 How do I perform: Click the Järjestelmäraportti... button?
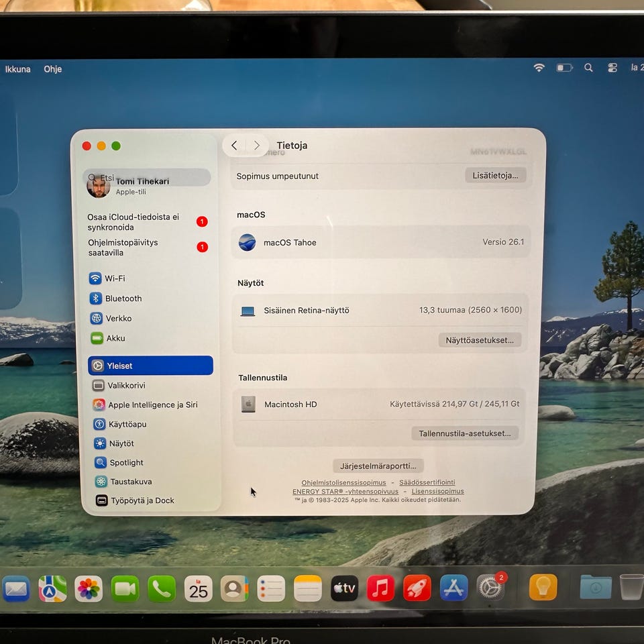[378, 466]
